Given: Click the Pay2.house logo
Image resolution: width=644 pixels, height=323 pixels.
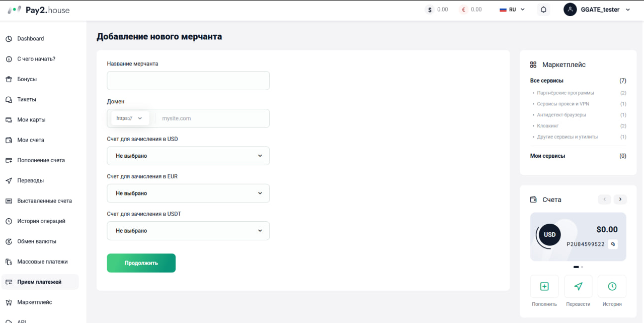Looking at the screenshot, I should pos(38,10).
